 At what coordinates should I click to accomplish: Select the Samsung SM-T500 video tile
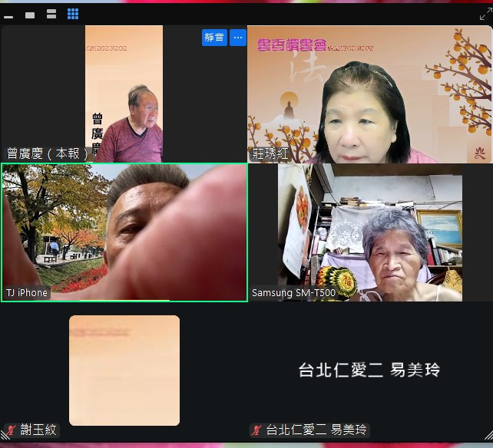coord(369,232)
